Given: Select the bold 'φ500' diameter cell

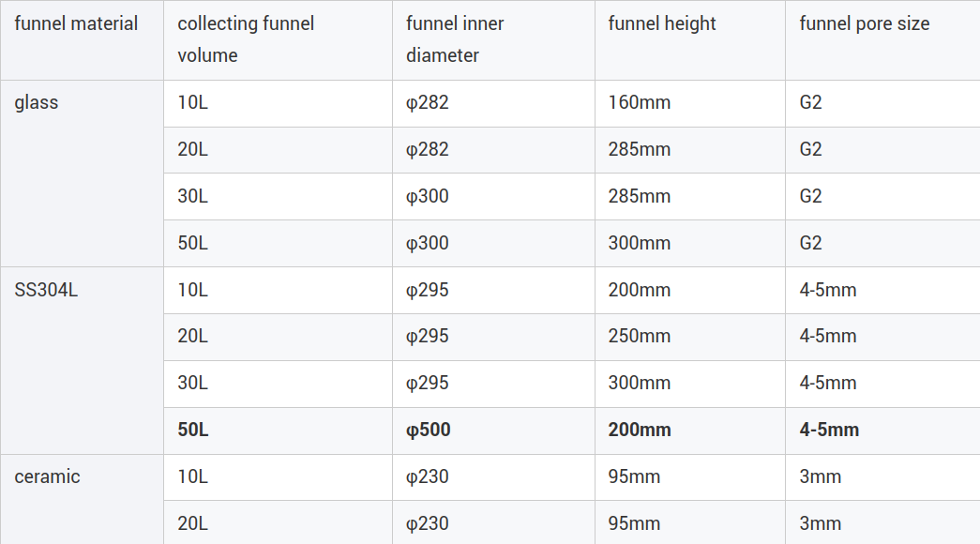Looking at the screenshot, I should (493, 431).
